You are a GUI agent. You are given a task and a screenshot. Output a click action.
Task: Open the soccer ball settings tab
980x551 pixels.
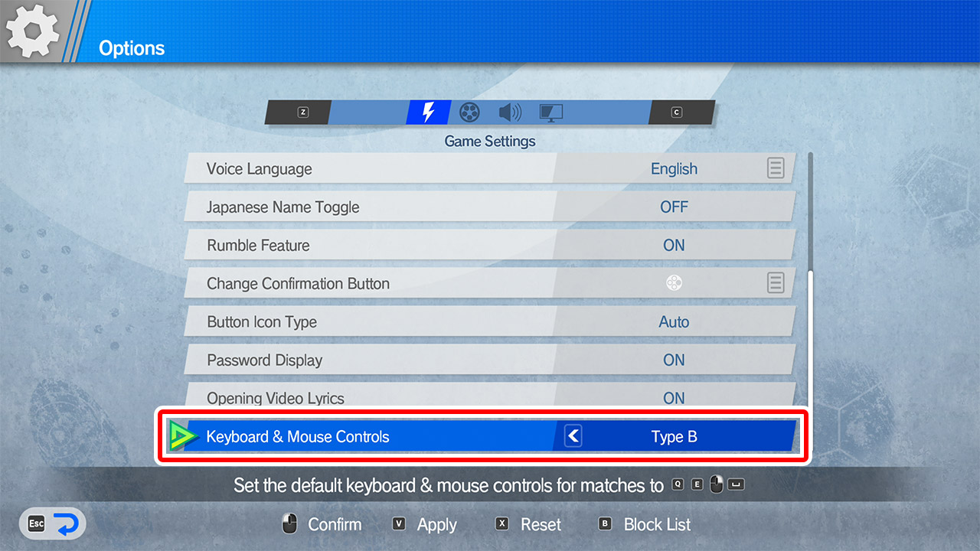[x=469, y=112]
